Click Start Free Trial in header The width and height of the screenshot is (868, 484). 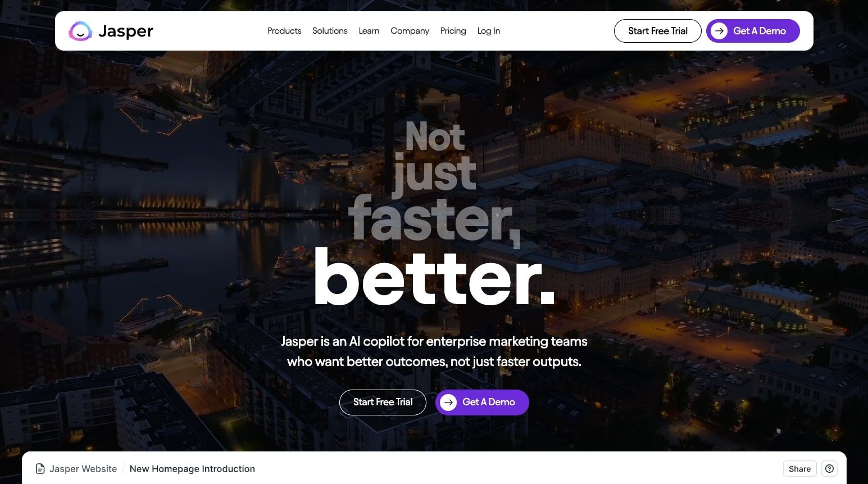[657, 31]
